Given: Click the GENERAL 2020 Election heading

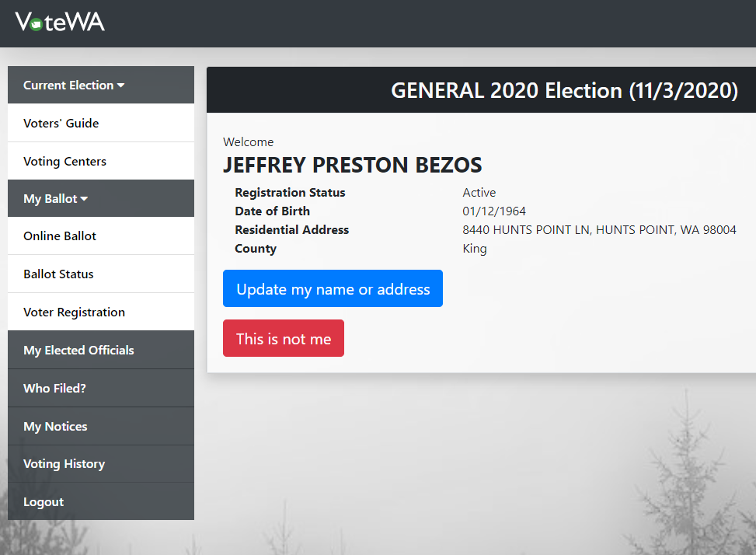Looking at the screenshot, I should coord(564,91).
